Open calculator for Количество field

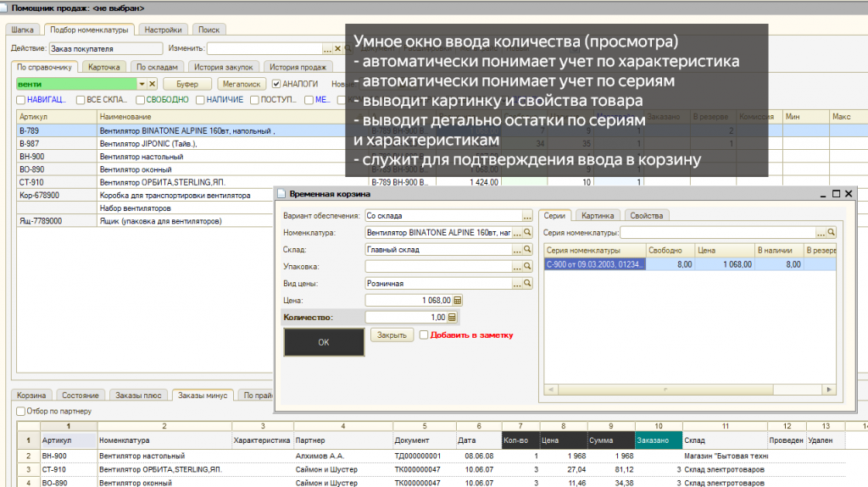(452, 318)
